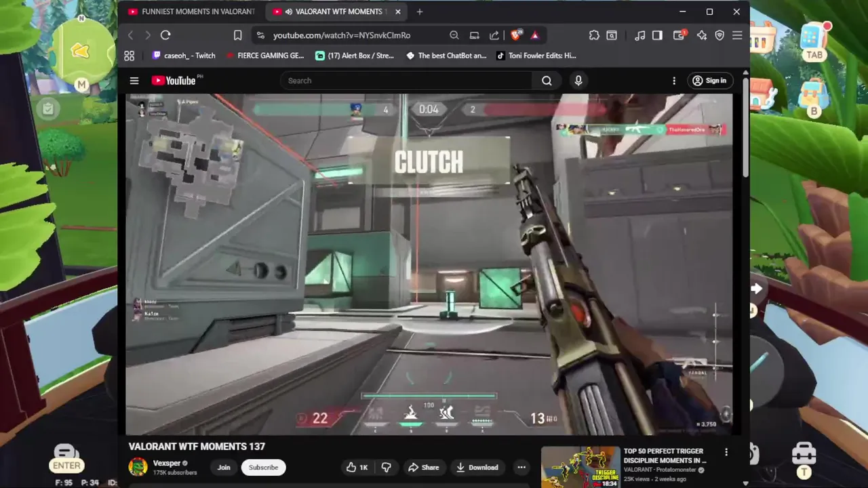Open the game's T toolbox icon
The height and width of the screenshot is (488, 868).
[804, 461]
